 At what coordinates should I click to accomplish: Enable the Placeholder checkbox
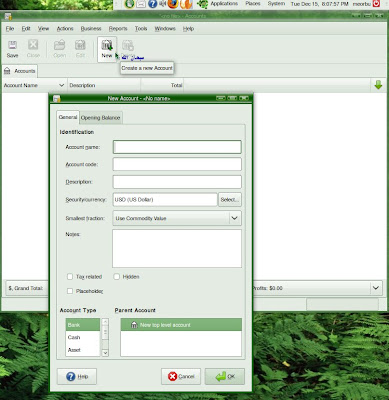click(70, 291)
